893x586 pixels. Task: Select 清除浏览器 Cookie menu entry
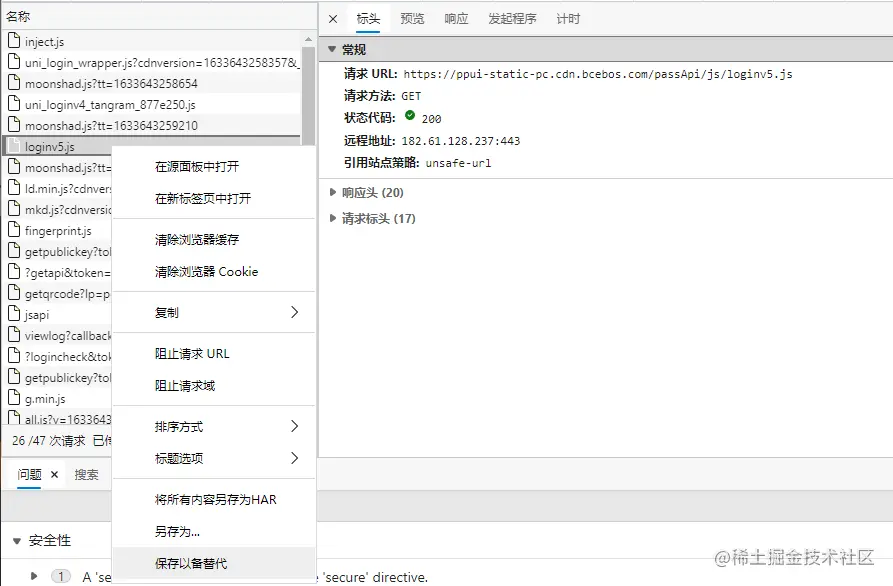214,272
